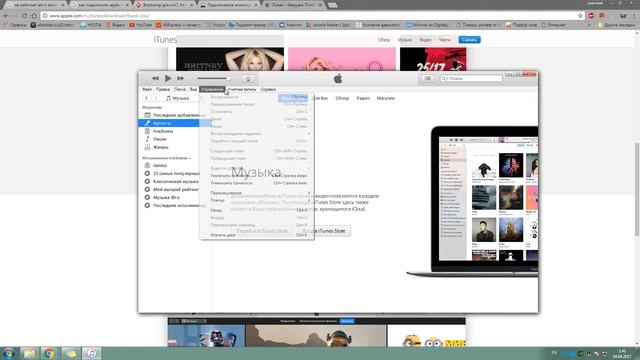Click the Музыка link in Apple page header

[x=405, y=40]
